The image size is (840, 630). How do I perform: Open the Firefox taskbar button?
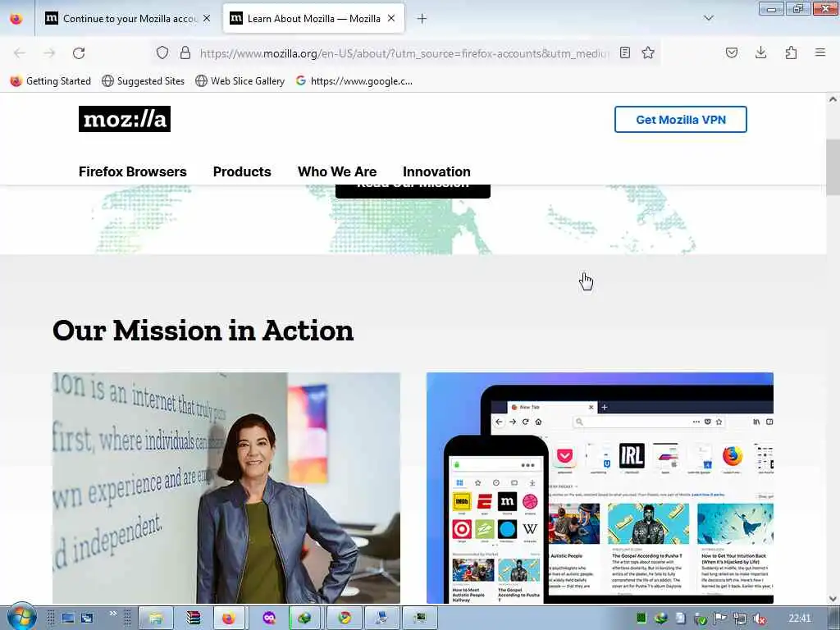pos(230,619)
